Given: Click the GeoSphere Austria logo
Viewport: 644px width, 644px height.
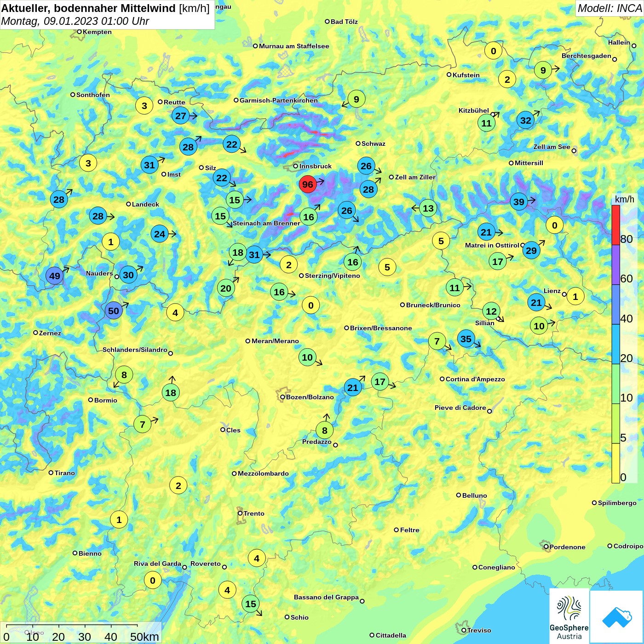Looking at the screenshot, I should pyautogui.click(x=569, y=616).
